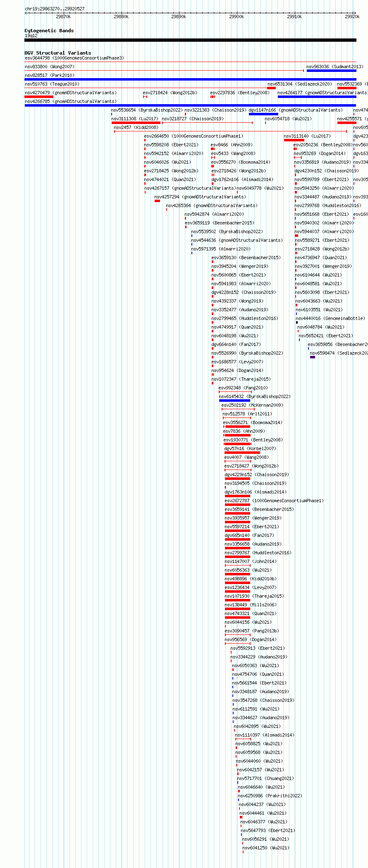
Task: Click nsv5942152 (Almarri2020) label
Action: point(174,153)
